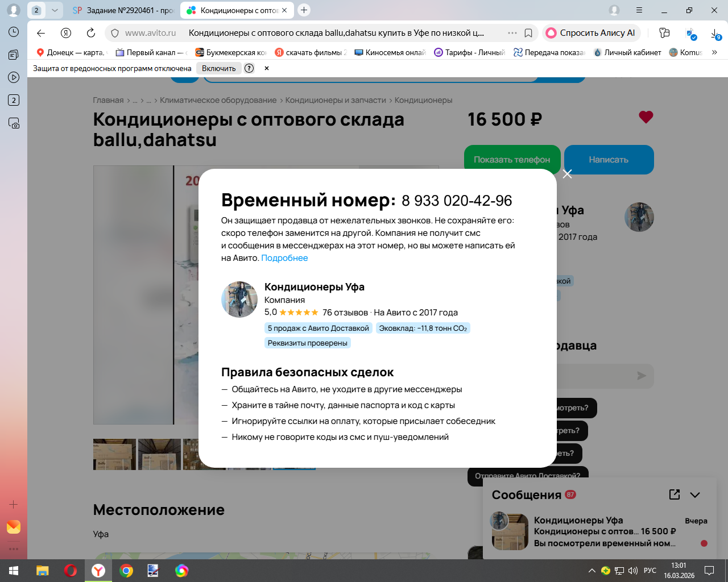Close the temporary number popup

(567, 174)
